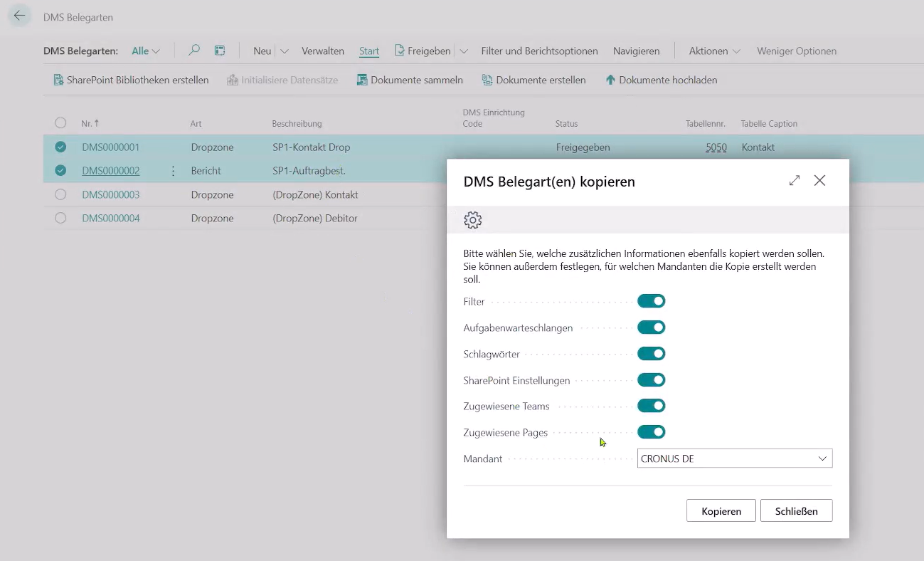Expand the copy dialog to full size
This screenshot has height=561, width=924.
tap(795, 181)
